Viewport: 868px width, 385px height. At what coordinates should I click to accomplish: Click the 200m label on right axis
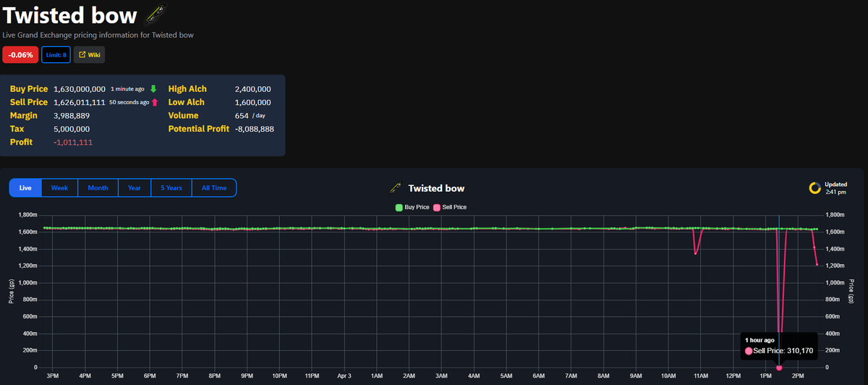pos(831,350)
